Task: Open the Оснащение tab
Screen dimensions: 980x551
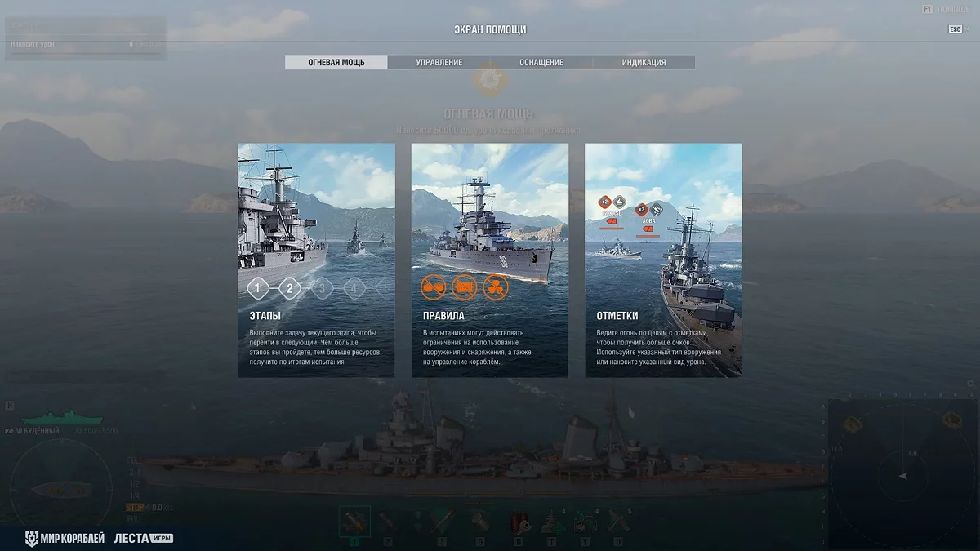Action: [x=541, y=62]
